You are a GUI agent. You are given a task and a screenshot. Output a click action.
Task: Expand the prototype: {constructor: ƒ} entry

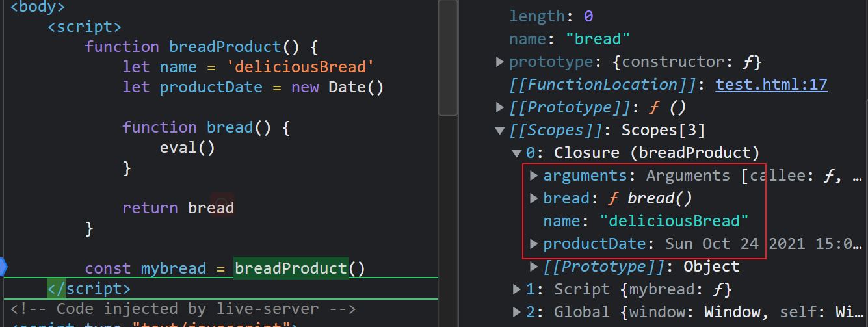coord(500,62)
